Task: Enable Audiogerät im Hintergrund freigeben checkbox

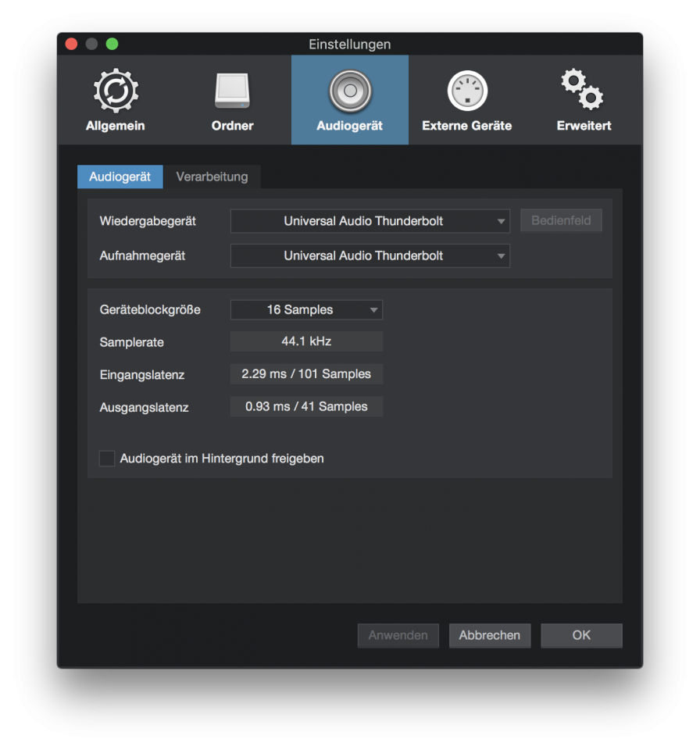Action: pos(107,459)
